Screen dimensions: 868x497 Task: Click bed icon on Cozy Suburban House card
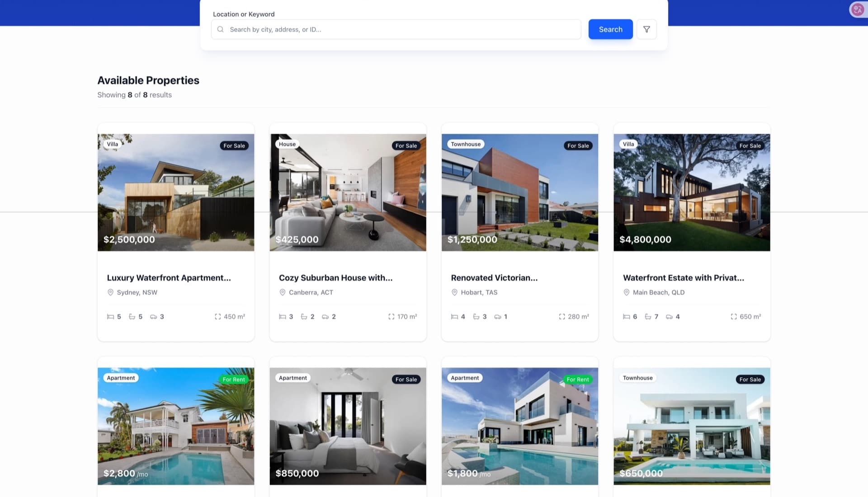pyautogui.click(x=283, y=317)
